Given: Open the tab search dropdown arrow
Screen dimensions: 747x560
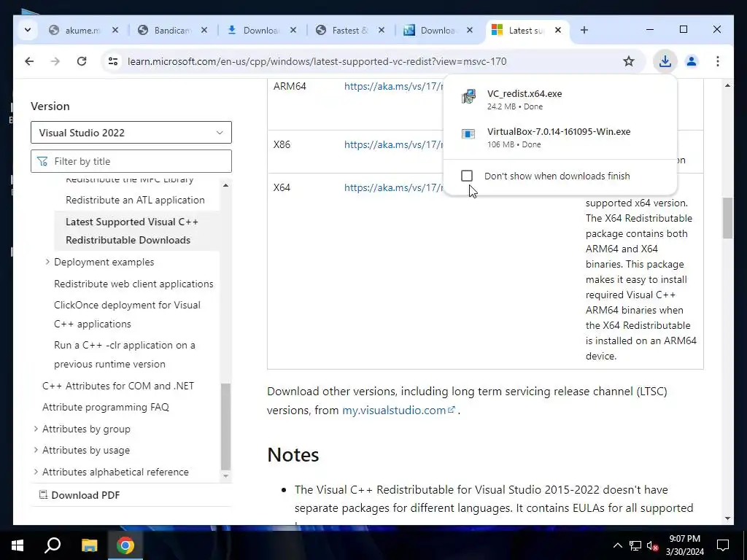Looking at the screenshot, I should point(28,30).
